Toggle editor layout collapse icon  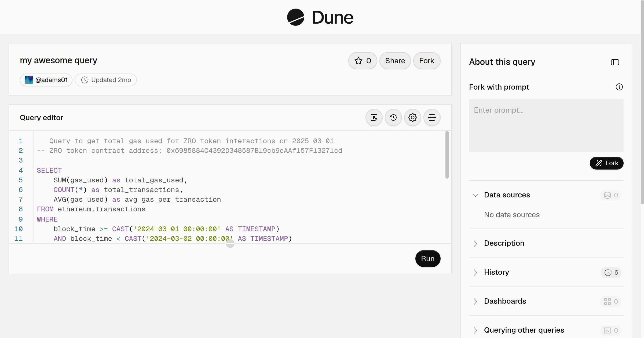[432, 117]
